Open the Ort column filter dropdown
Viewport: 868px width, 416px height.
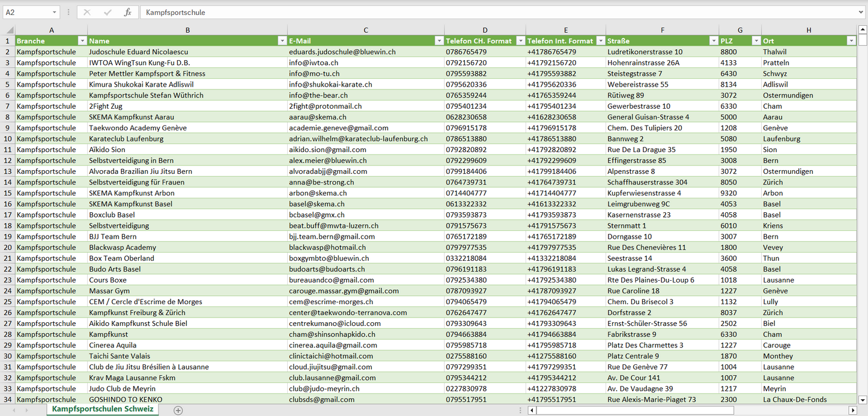click(x=851, y=41)
